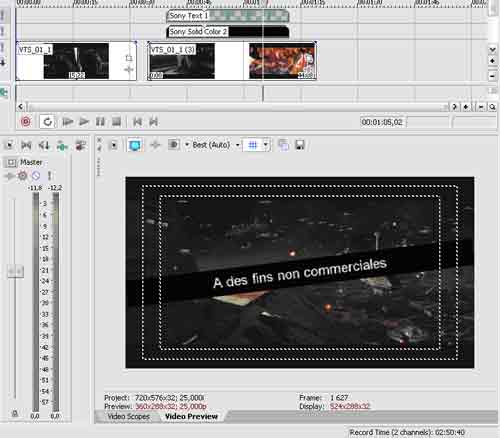Decrease track height with vertical minus button
Screen dimensions: 500x438
[492, 76]
